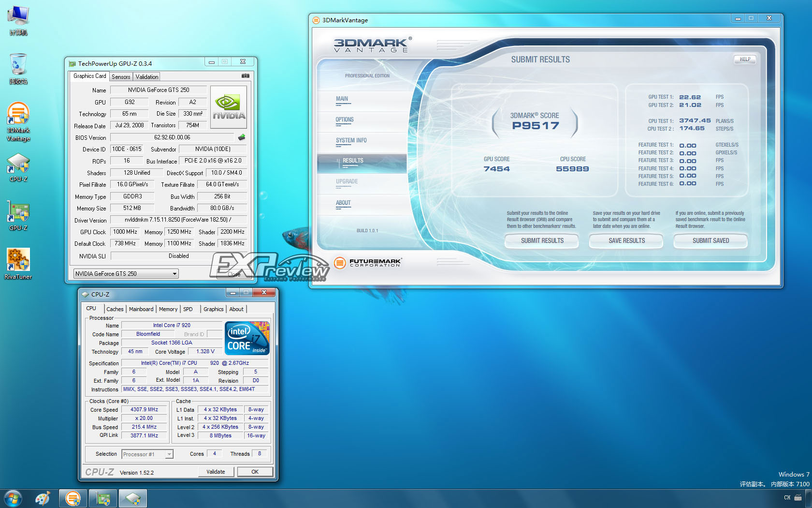Click the GPU score value 7454

[497, 169]
